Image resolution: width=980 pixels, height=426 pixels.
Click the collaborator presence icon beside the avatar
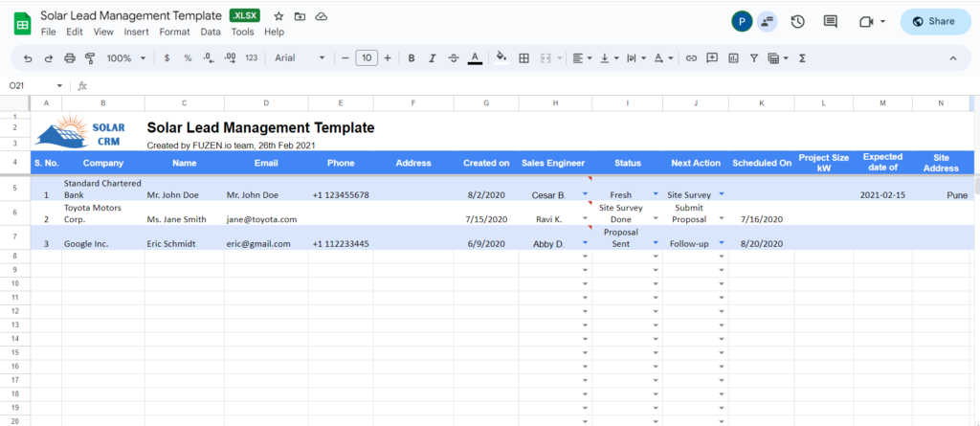tap(767, 22)
